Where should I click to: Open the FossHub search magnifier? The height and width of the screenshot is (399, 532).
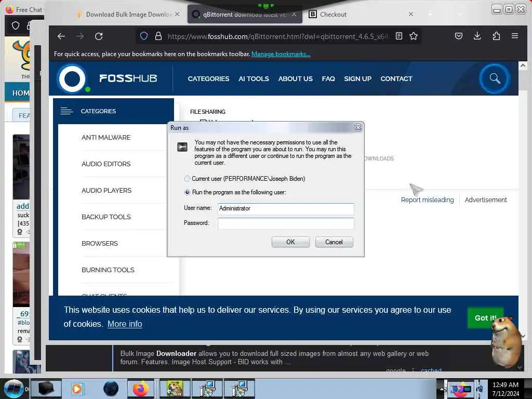click(x=495, y=78)
